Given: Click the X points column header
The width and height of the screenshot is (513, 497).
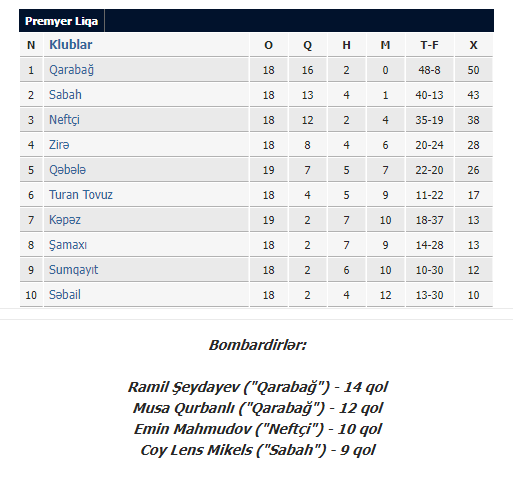Looking at the screenshot, I should coord(473,45).
